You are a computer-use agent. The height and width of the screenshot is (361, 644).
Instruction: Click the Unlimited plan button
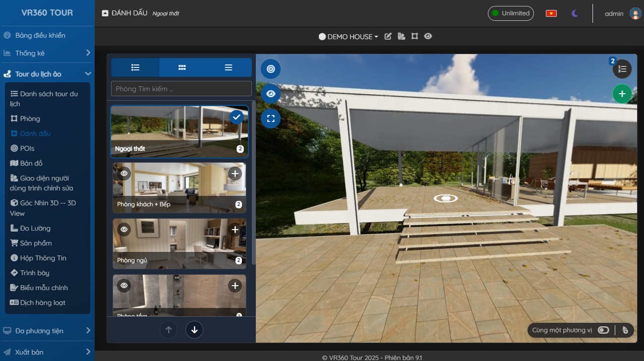[511, 13]
